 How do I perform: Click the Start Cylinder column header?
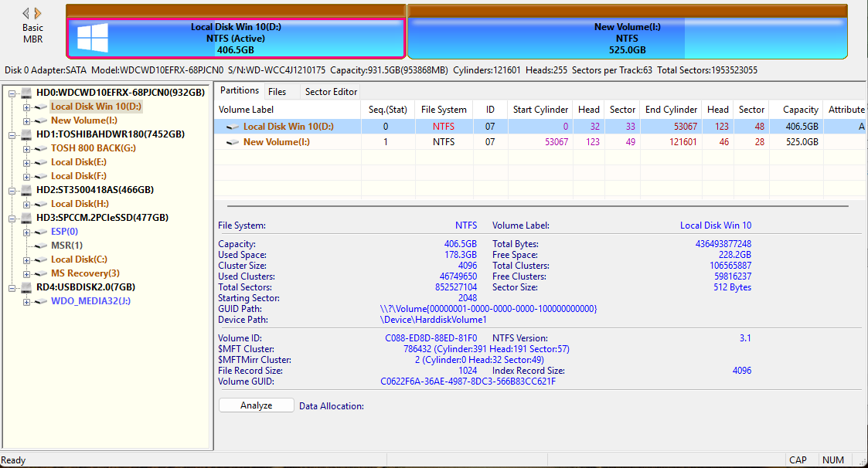[540, 110]
